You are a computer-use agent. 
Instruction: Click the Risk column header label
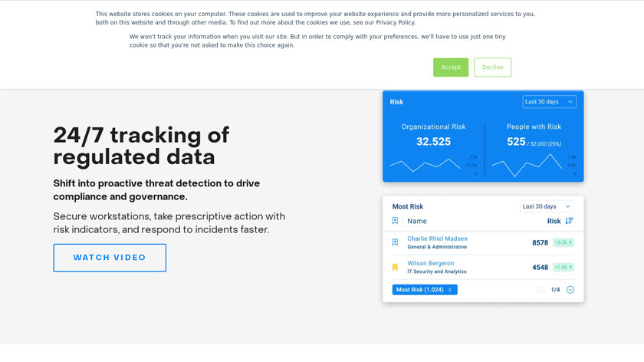554,221
